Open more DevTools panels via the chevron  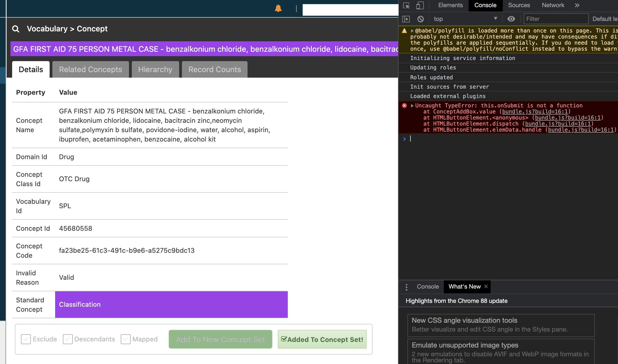[577, 5]
